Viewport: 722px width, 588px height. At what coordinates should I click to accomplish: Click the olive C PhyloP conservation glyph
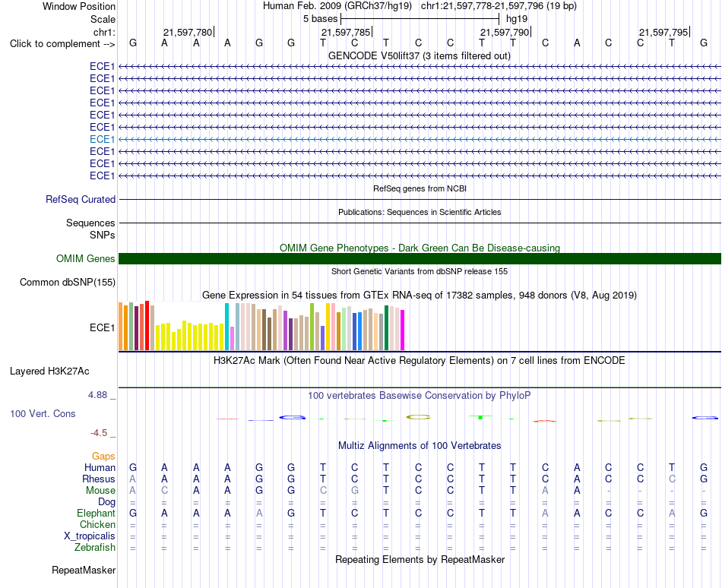pyautogui.click(x=418, y=417)
